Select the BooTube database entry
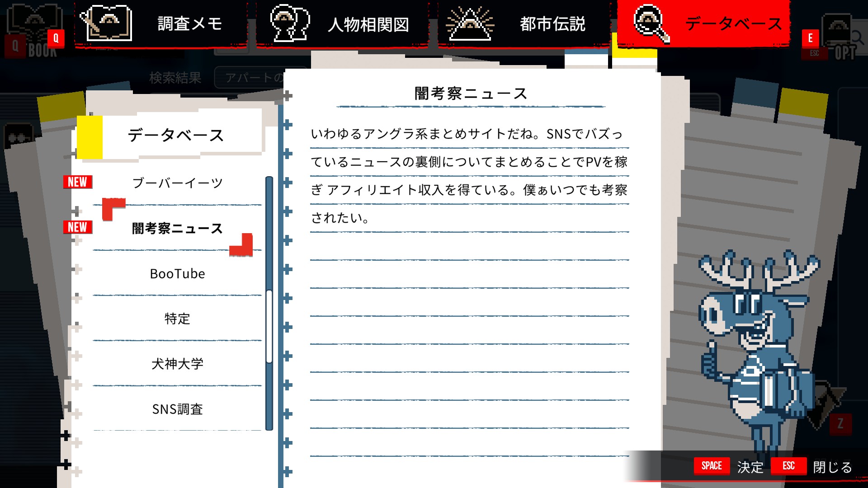 click(177, 274)
